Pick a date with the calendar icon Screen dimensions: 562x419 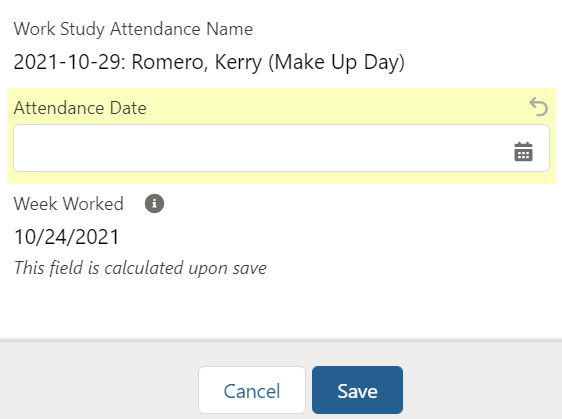(x=523, y=152)
